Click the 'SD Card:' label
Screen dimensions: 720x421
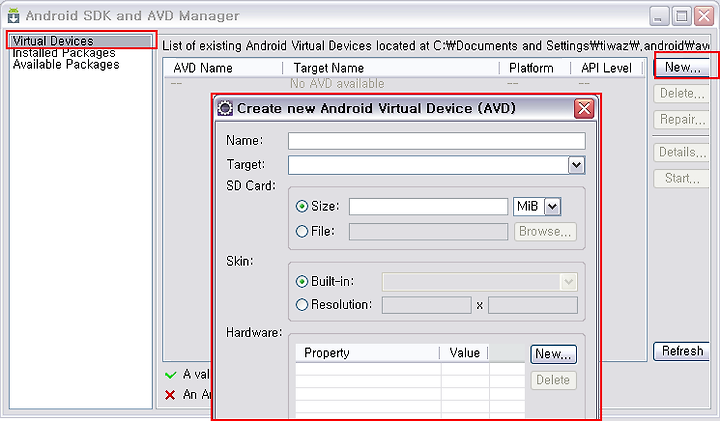(251, 186)
